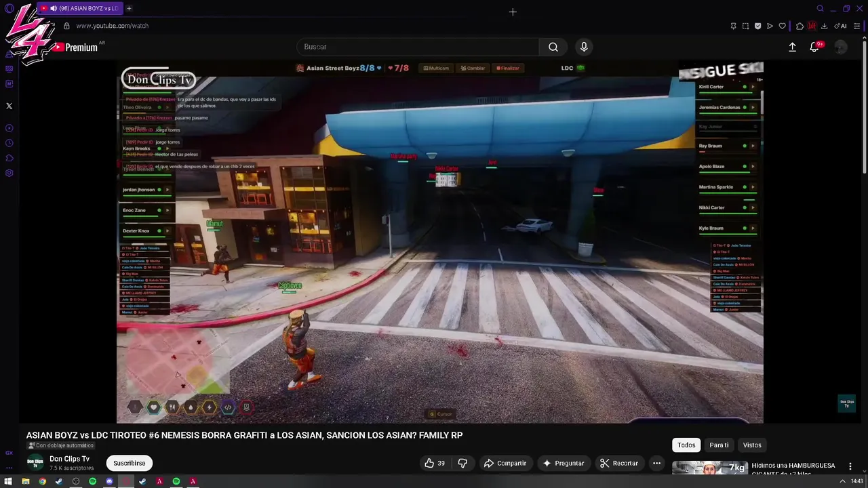
Task: Click the 14:43 taskbar clock
Action: pyautogui.click(x=856, y=481)
